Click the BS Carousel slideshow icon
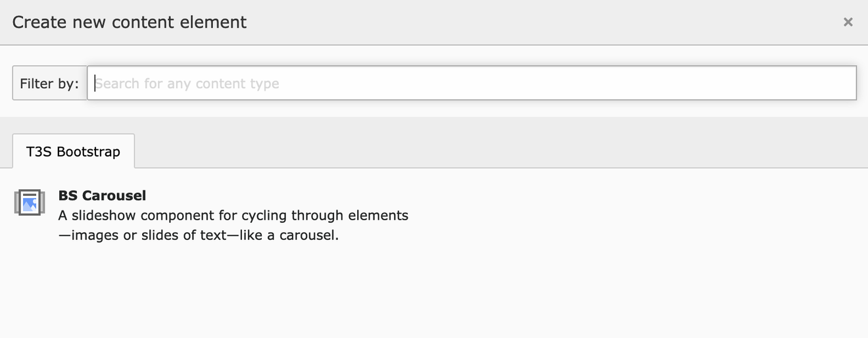This screenshot has width=868, height=338. pyautogui.click(x=29, y=203)
